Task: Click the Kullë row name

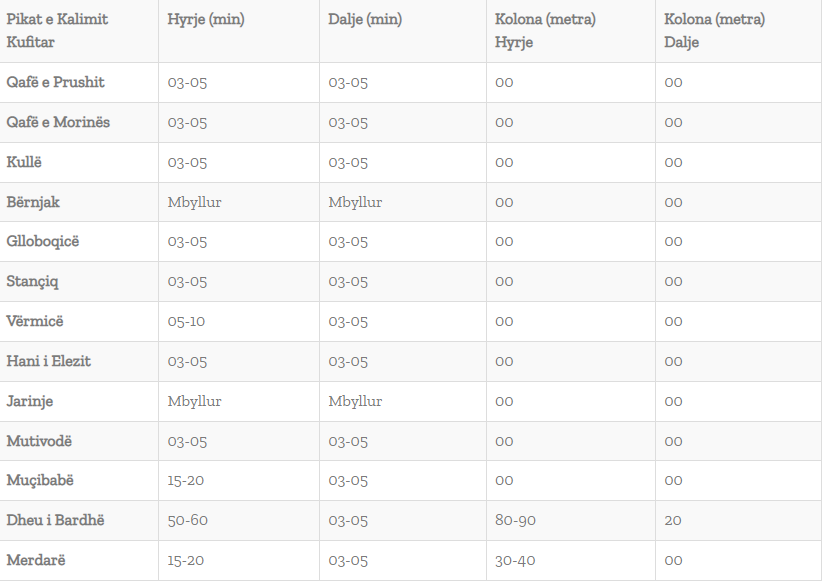Action: click(x=25, y=162)
